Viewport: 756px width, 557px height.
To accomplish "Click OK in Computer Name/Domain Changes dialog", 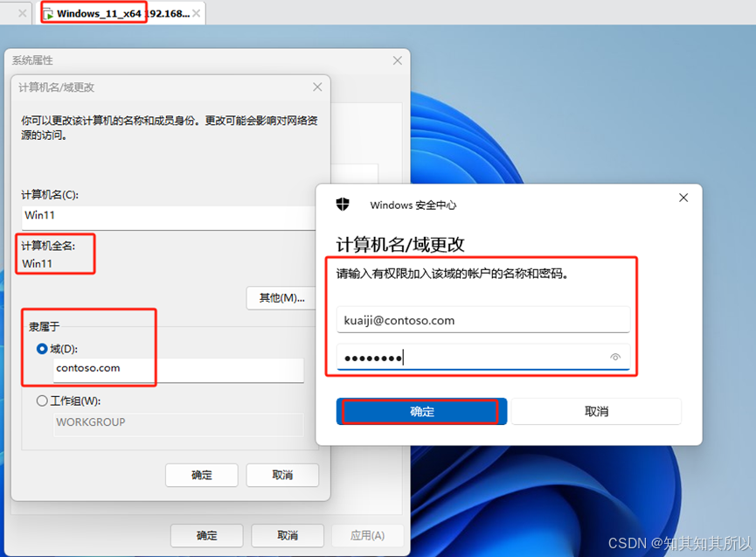I will pos(202,475).
